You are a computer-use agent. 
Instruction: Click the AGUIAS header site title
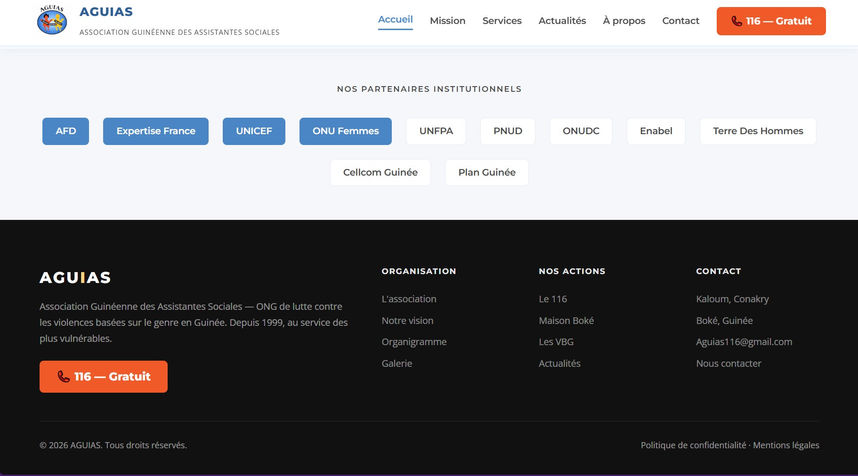click(106, 11)
